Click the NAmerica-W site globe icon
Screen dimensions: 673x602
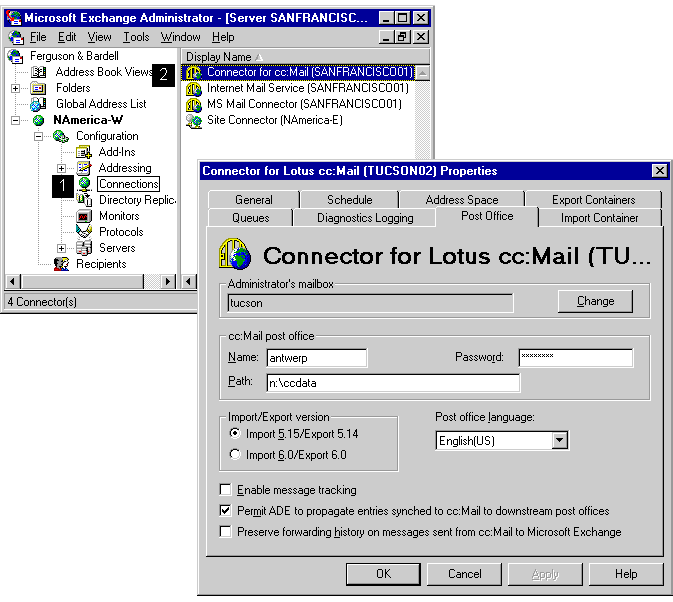38,121
